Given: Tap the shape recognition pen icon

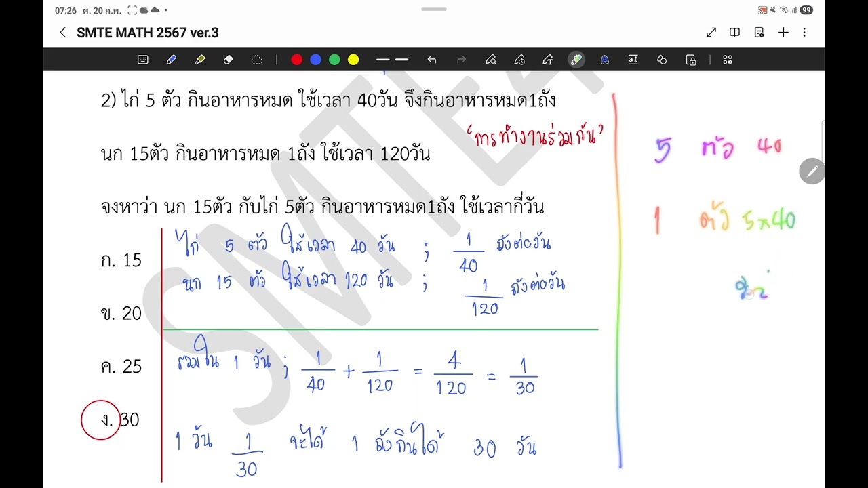Looking at the screenshot, I should 519,60.
